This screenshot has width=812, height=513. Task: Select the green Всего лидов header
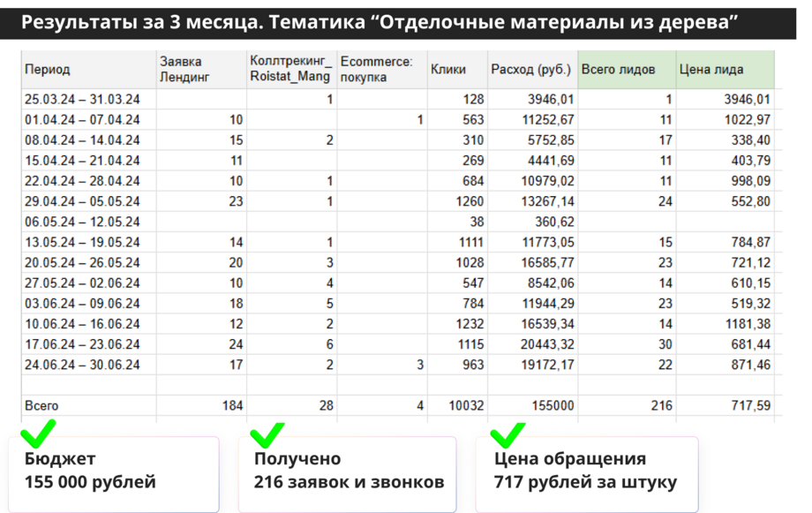pyautogui.click(x=627, y=70)
